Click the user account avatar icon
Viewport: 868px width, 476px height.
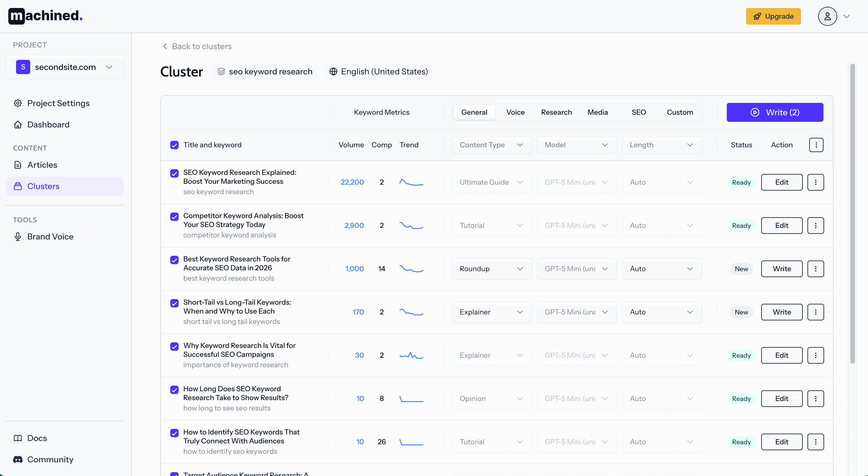coord(828,16)
